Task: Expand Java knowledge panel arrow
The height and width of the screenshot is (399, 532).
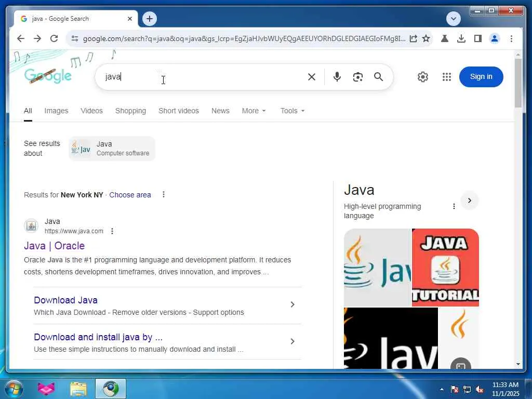Action: coord(470,201)
